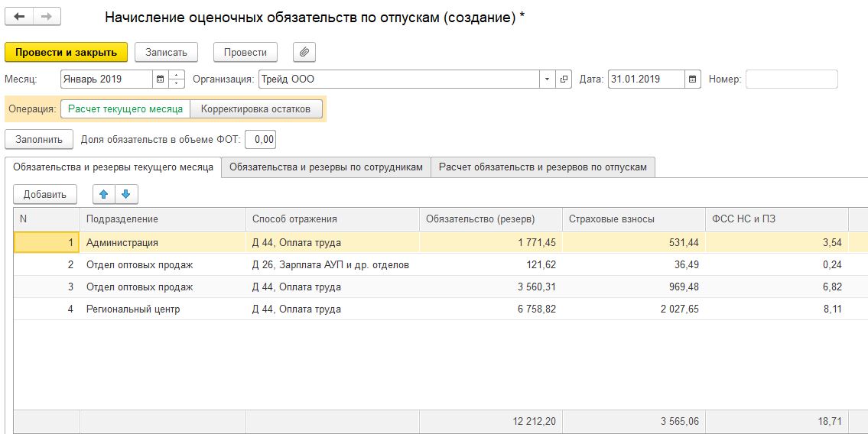Increase the month with the stepper
The height and width of the screenshot is (434, 868).
point(177,75)
